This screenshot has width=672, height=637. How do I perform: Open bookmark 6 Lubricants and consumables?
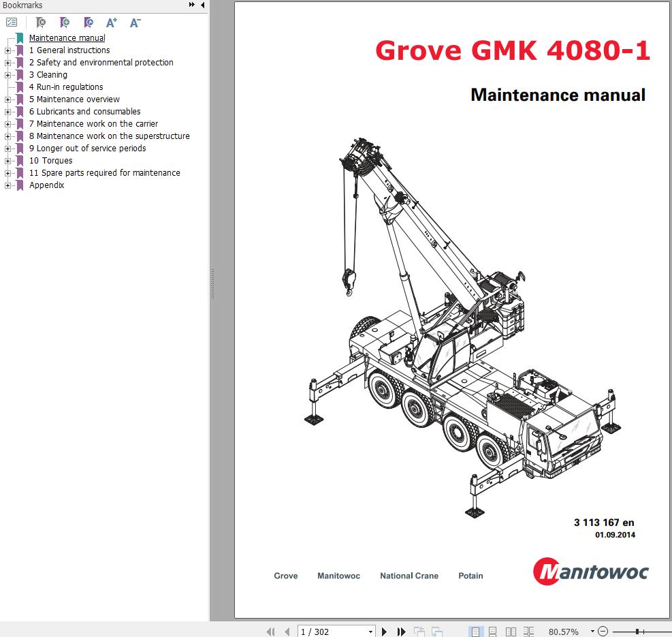click(x=85, y=112)
